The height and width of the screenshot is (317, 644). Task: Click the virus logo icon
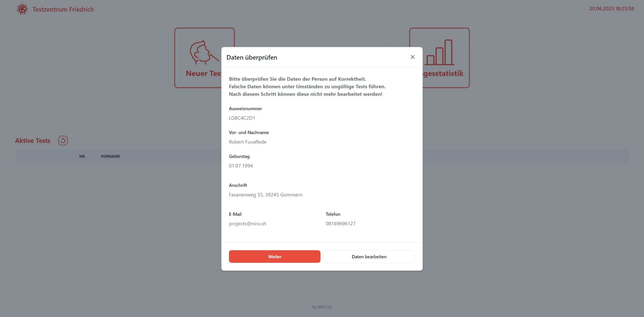[22, 9]
